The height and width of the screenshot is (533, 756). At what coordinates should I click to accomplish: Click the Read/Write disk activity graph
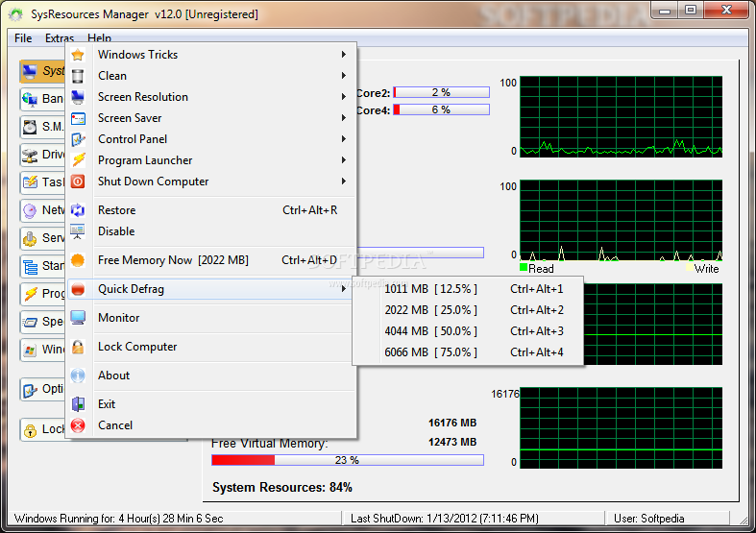coord(621,220)
